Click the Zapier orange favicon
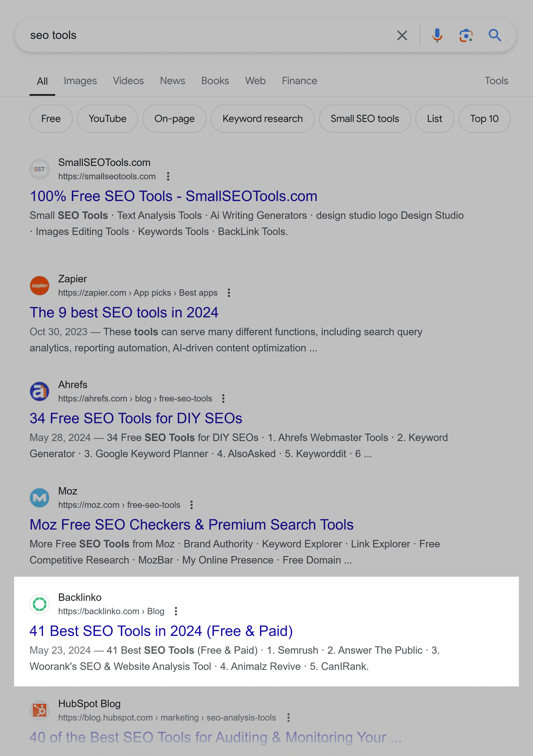Screen dimensions: 533x756 [40, 285]
